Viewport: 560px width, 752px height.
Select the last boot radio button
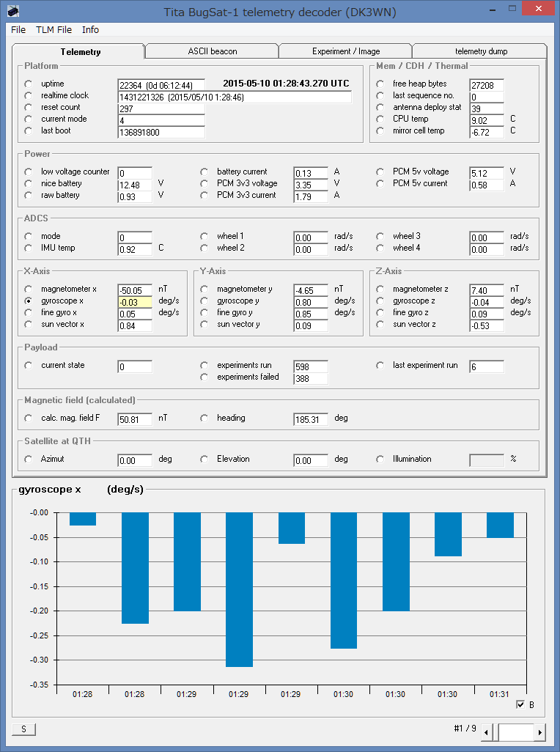29,131
